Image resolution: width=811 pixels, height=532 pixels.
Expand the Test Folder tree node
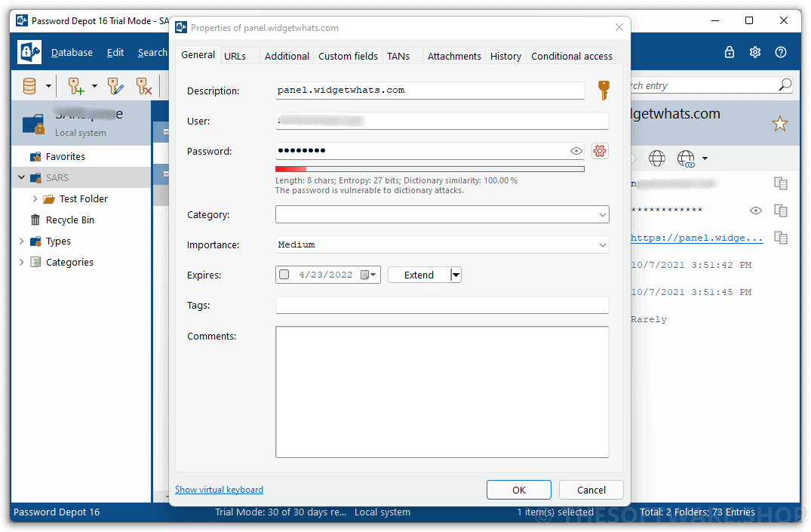coord(35,198)
